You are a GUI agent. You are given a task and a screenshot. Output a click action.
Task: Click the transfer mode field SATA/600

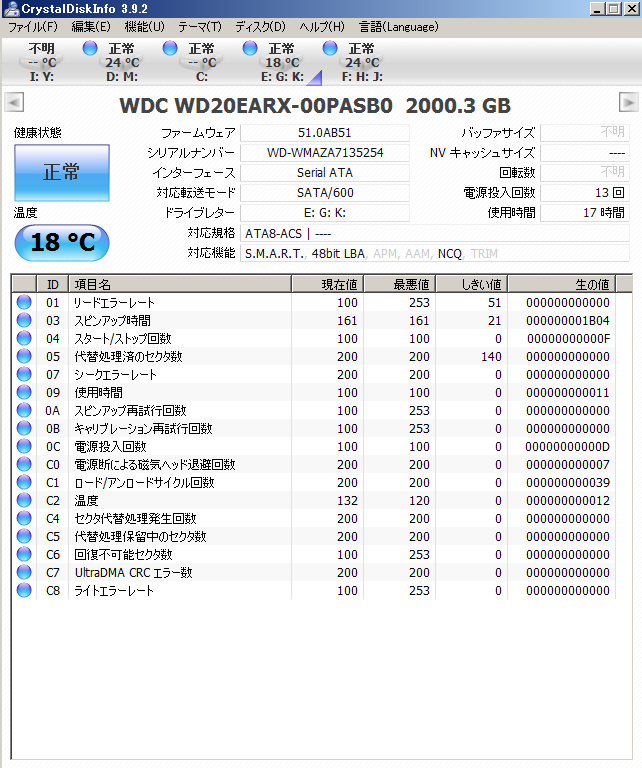325,193
